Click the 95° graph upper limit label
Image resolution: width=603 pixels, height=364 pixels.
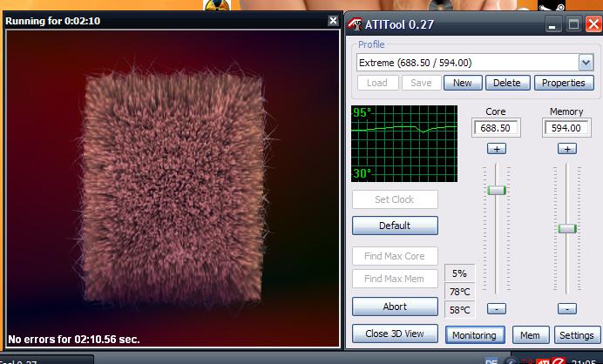coord(362,112)
